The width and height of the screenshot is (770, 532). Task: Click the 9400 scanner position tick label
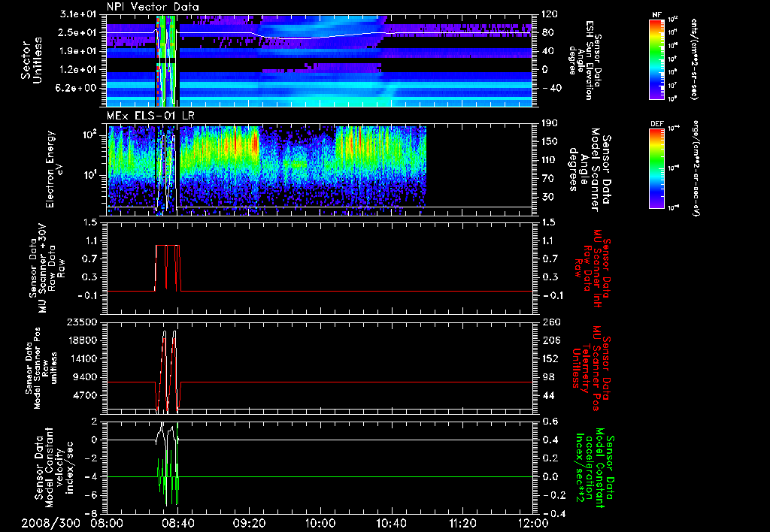86,377
